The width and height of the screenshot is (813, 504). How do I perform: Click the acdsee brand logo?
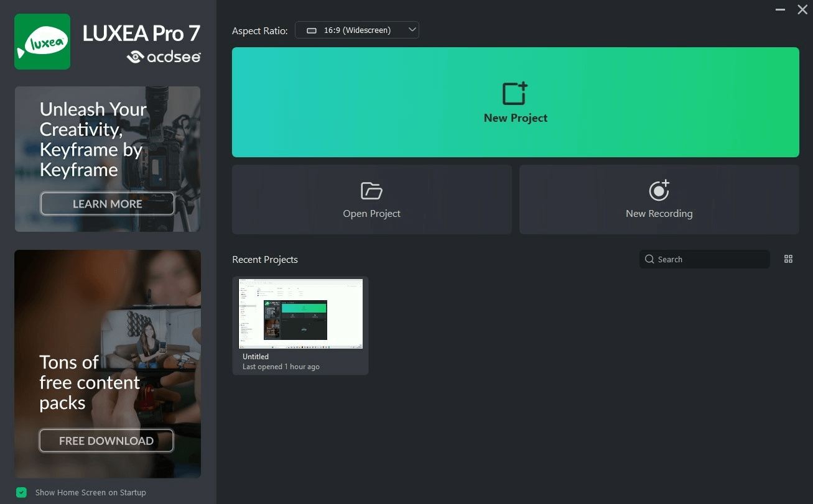tap(165, 57)
